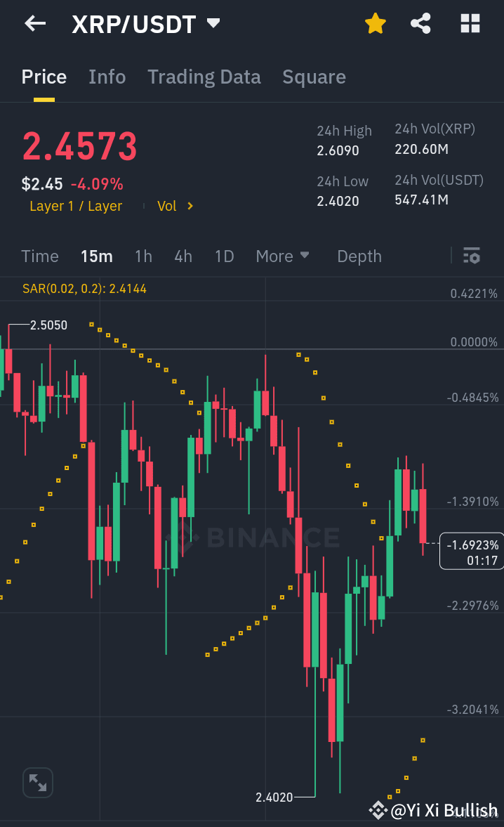Expand the More timeframes dropdown
This screenshot has width=504, height=827.
click(283, 256)
